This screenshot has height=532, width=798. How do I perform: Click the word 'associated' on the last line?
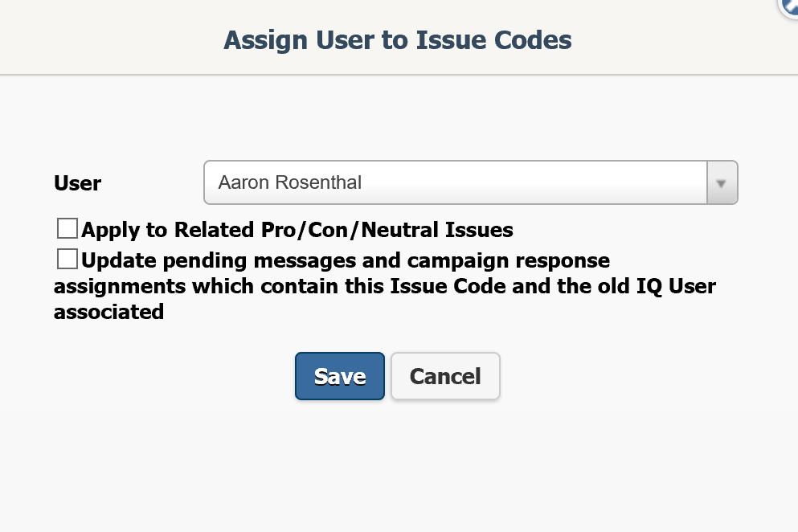click(x=109, y=312)
